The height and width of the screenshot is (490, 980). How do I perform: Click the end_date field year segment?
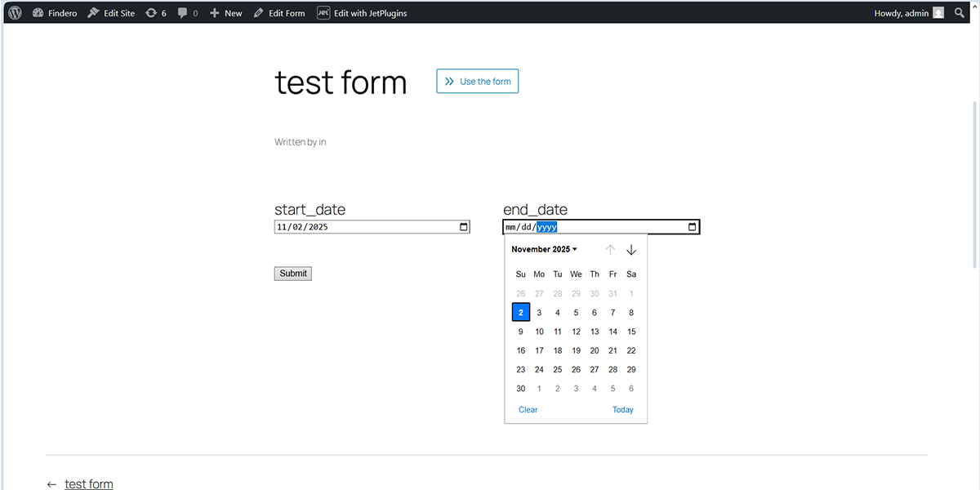click(x=546, y=227)
